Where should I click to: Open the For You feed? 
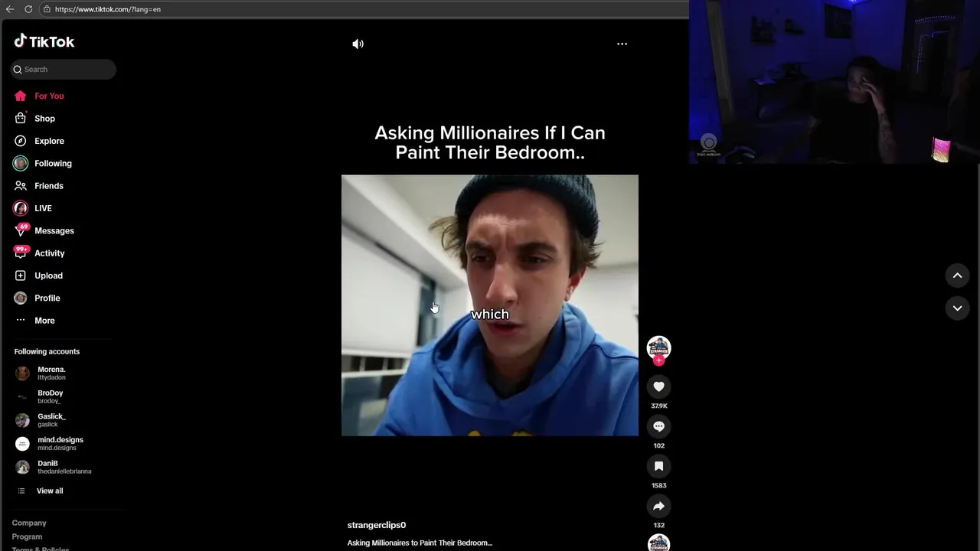49,96
